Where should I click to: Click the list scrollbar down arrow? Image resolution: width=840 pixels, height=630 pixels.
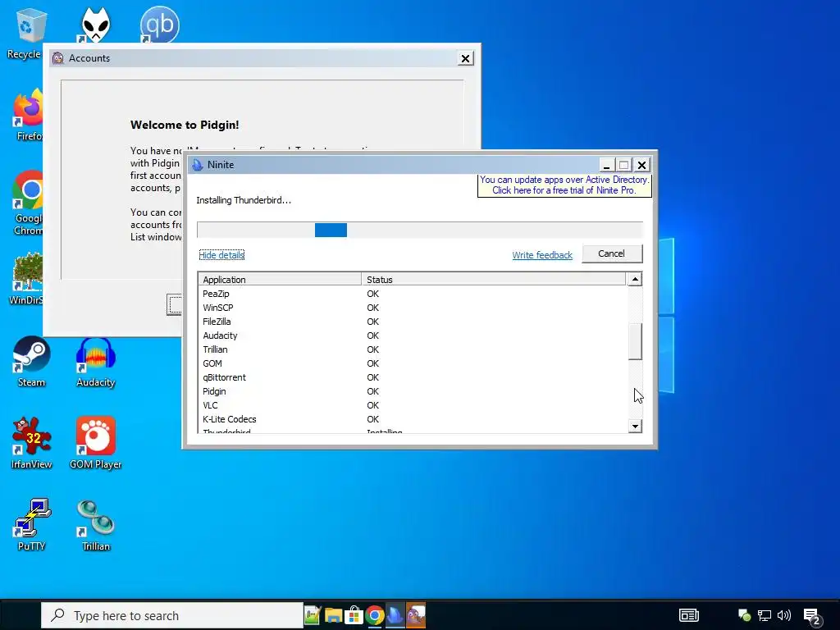click(635, 427)
